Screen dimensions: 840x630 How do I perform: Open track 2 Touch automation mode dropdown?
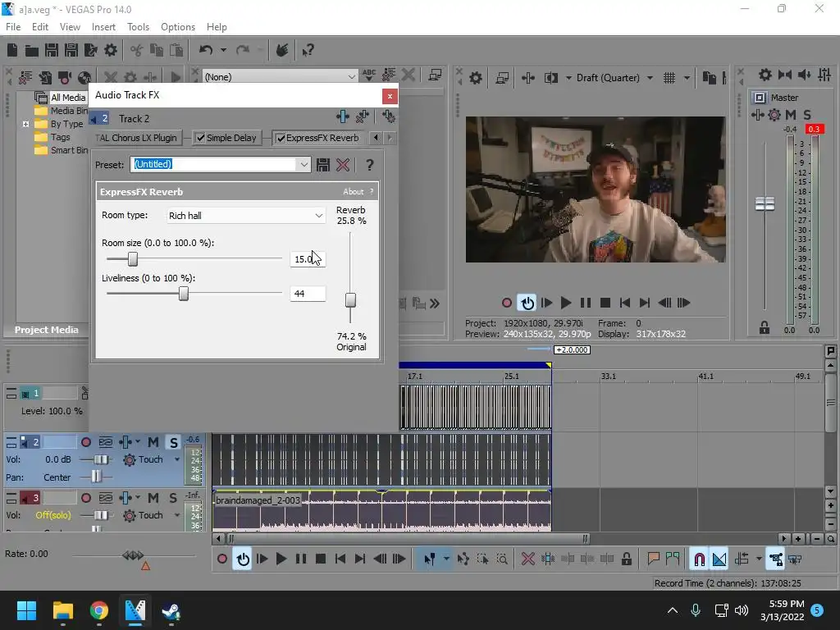[177, 459]
